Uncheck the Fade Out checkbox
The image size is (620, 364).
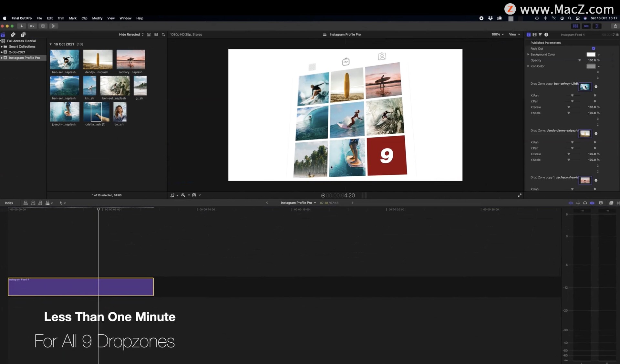pos(593,48)
